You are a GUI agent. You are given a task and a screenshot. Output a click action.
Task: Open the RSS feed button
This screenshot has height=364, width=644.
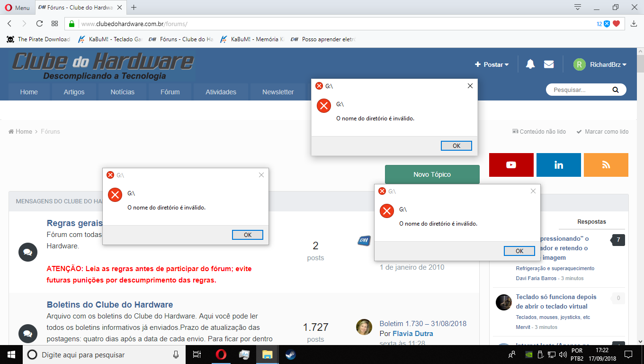[x=606, y=165]
